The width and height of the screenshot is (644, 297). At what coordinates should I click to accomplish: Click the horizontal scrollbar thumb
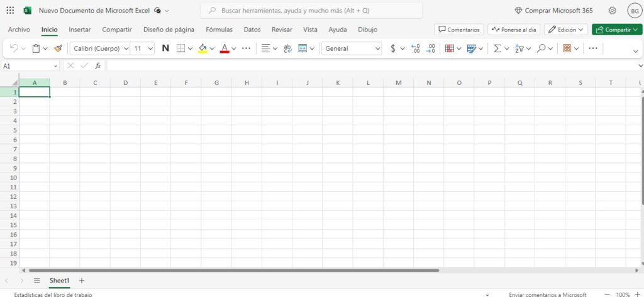(234, 271)
